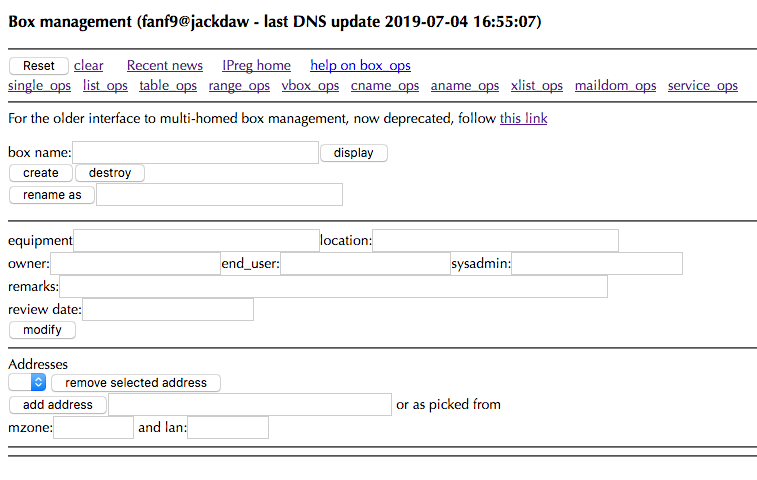Click the mzone input box

coord(93,428)
